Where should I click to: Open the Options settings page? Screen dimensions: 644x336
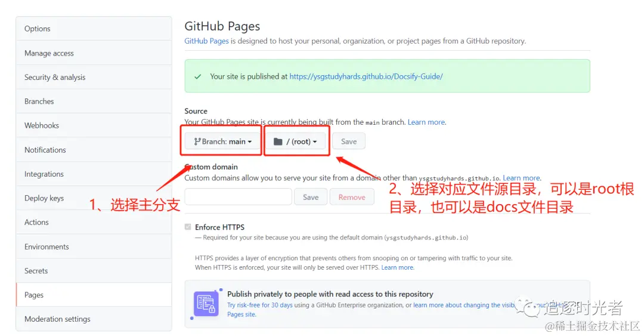94,29
